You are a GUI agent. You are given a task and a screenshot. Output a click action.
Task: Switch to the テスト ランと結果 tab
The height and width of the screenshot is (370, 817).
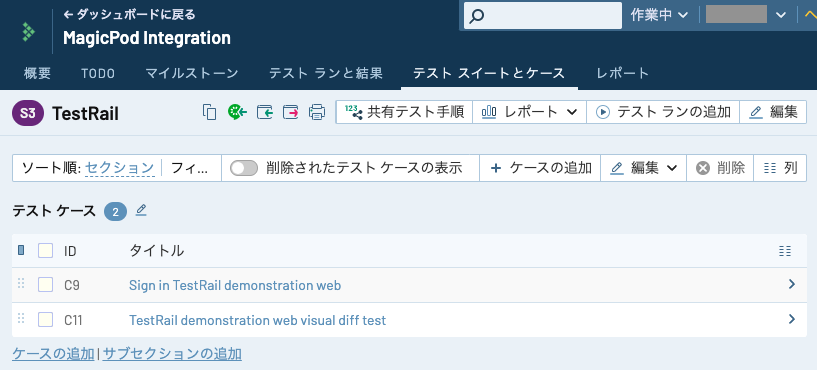[x=326, y=73]
